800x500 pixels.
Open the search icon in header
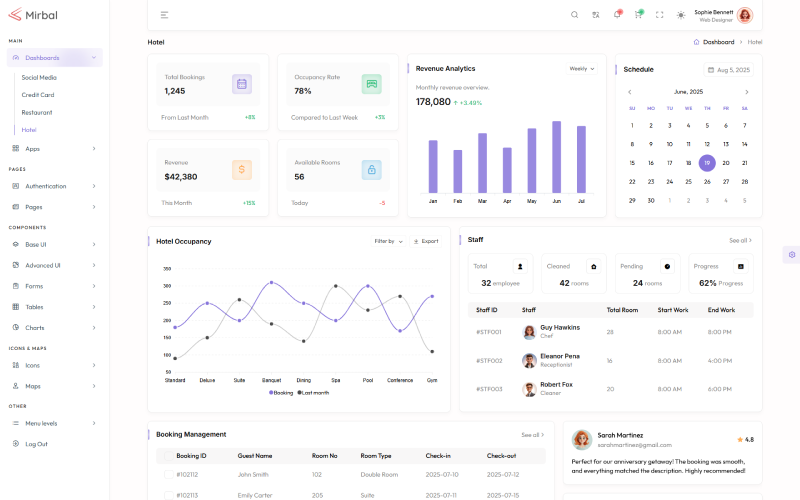[x=574, y=15]
